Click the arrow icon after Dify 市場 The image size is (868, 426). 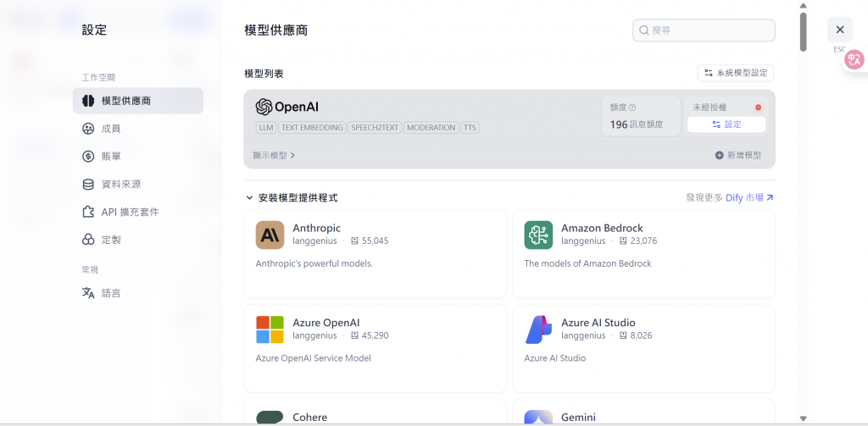pos(770,197)
